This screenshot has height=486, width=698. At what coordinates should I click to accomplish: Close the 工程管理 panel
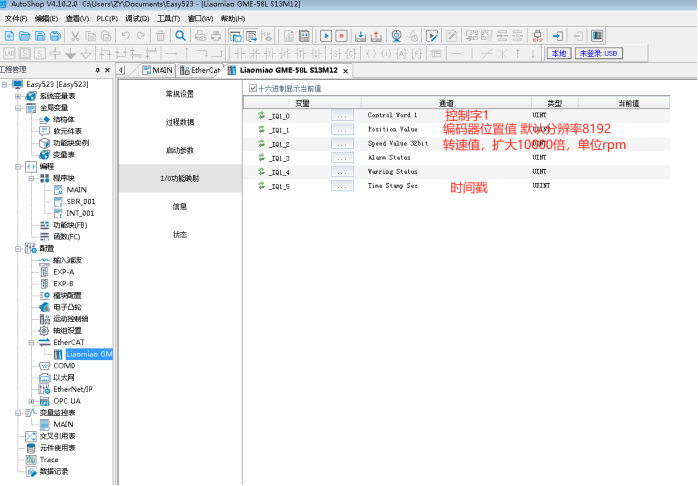107,70
